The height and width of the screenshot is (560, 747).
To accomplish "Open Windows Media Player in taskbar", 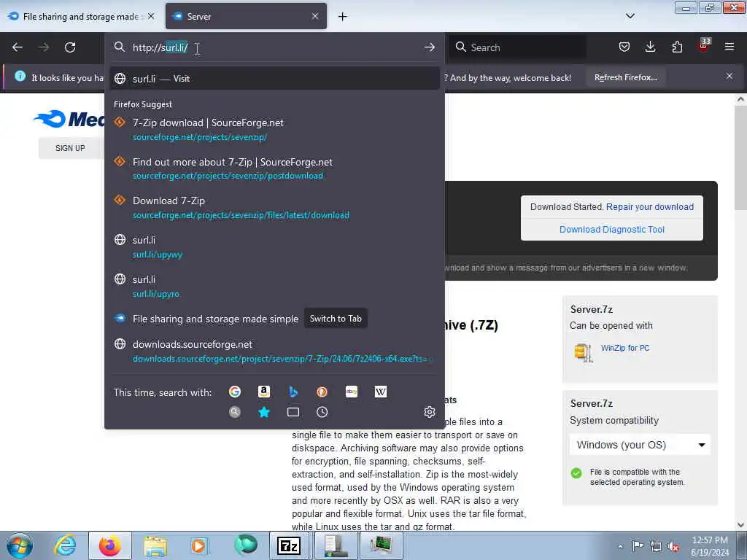I will [x=198, y=545].
